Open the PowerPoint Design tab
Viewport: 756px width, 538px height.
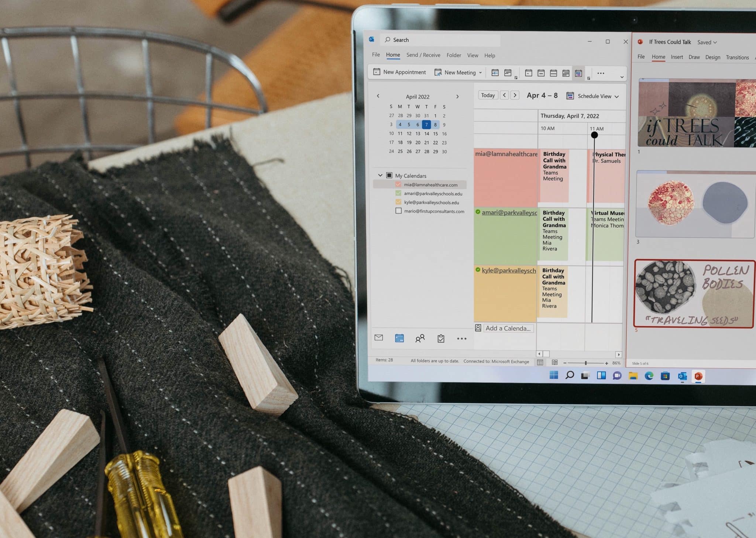pyautogui.click(x=712, y=57)
